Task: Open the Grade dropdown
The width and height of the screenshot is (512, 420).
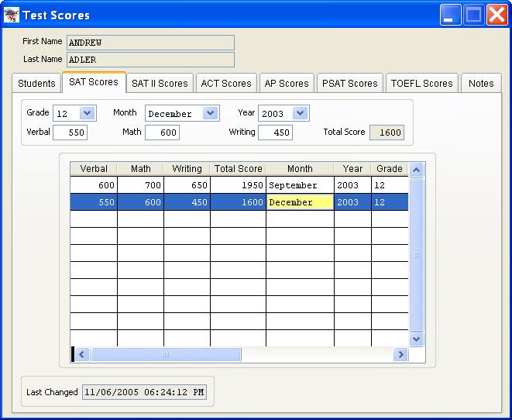Action: tap(87, 113)
